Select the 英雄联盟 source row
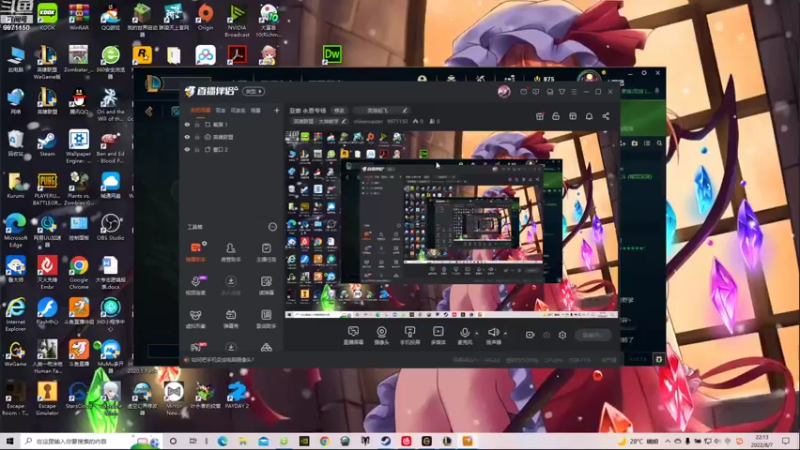The height and width of the screenshot is (450, 800). tap(232, 137)
